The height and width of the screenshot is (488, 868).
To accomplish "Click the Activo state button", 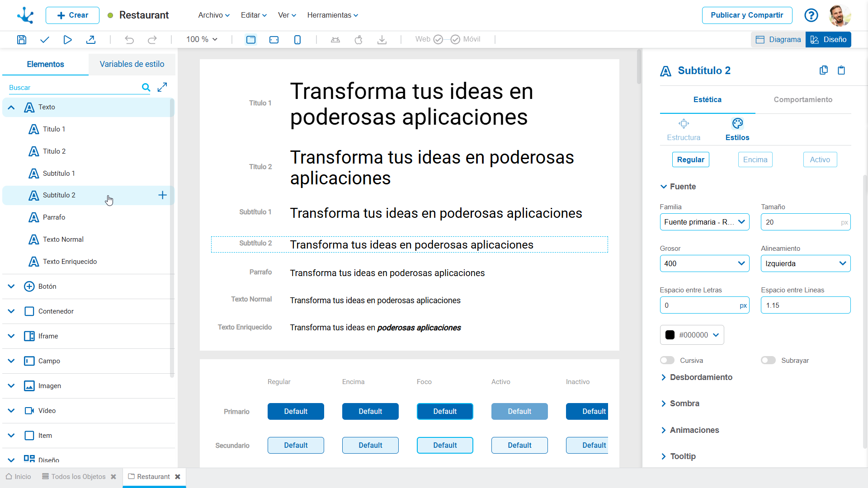I will (820, 160).
